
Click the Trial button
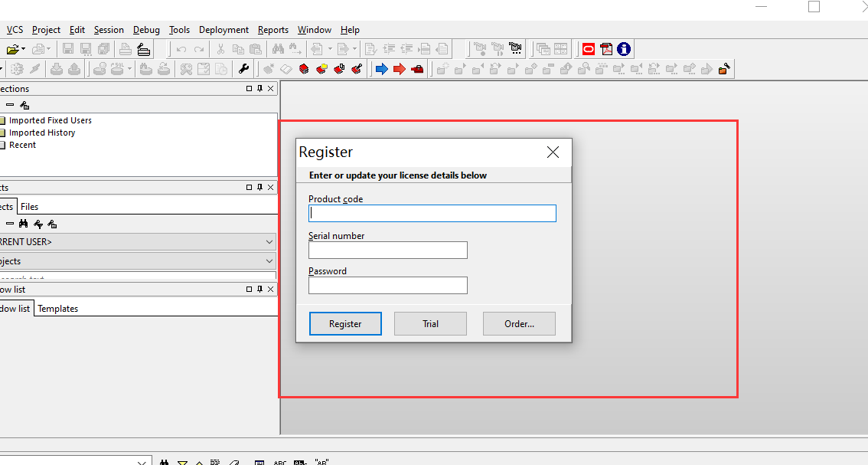(430, 324)
